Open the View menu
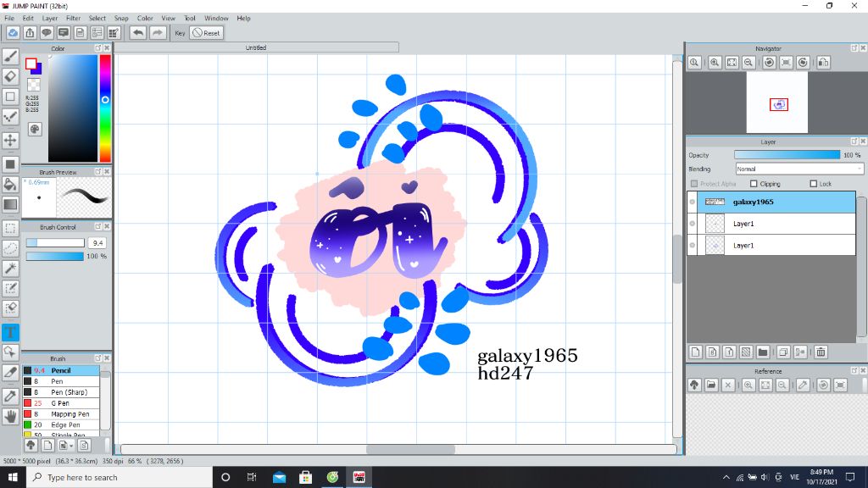Viewport: 868px width, 488px height. [169, 19]
